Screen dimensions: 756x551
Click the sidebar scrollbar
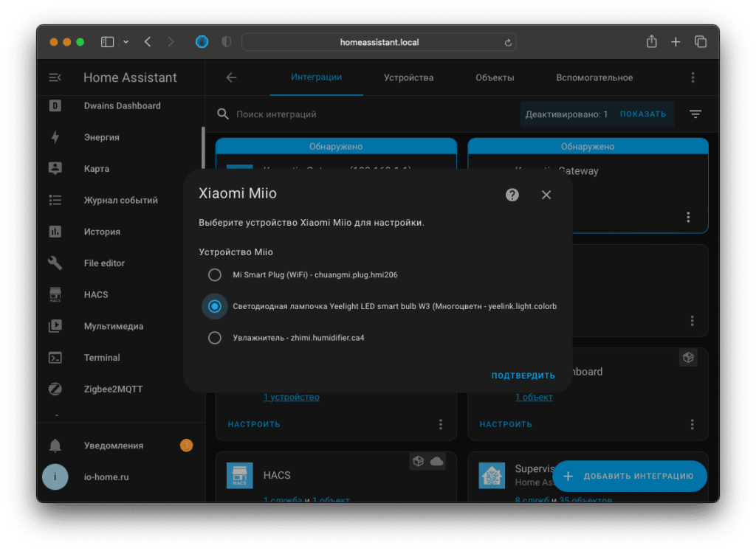click(x=203, y=149)
